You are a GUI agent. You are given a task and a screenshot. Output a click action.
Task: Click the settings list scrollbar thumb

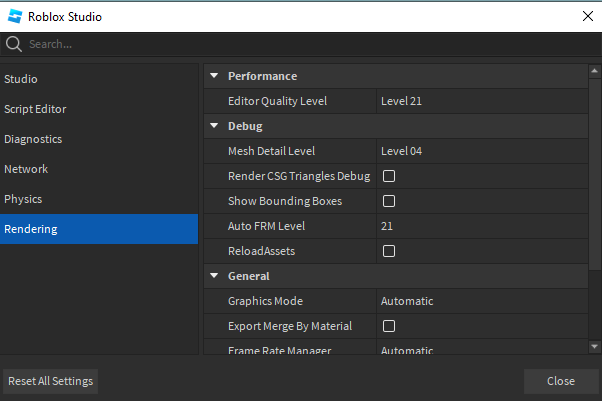tap(594, 174)
